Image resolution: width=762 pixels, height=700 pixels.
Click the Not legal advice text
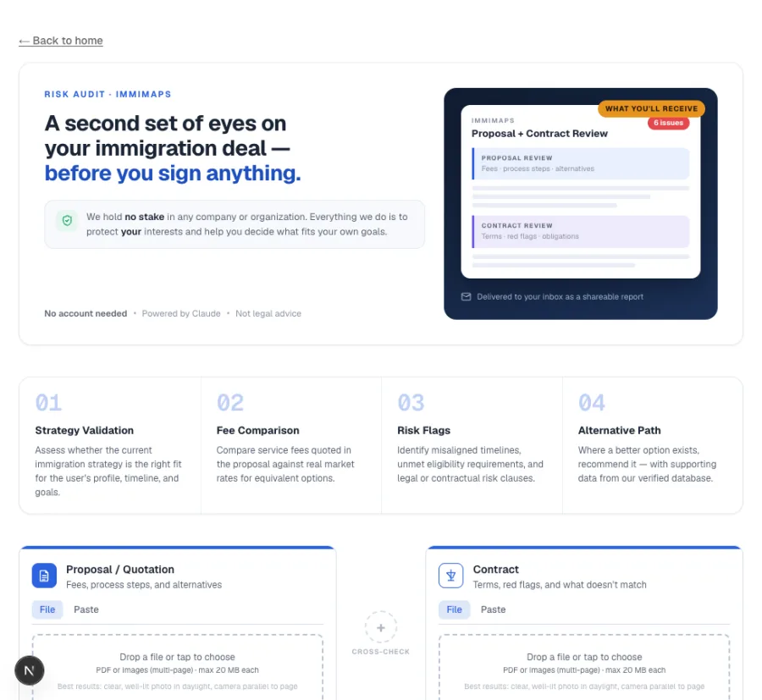[x=268, y=314]
